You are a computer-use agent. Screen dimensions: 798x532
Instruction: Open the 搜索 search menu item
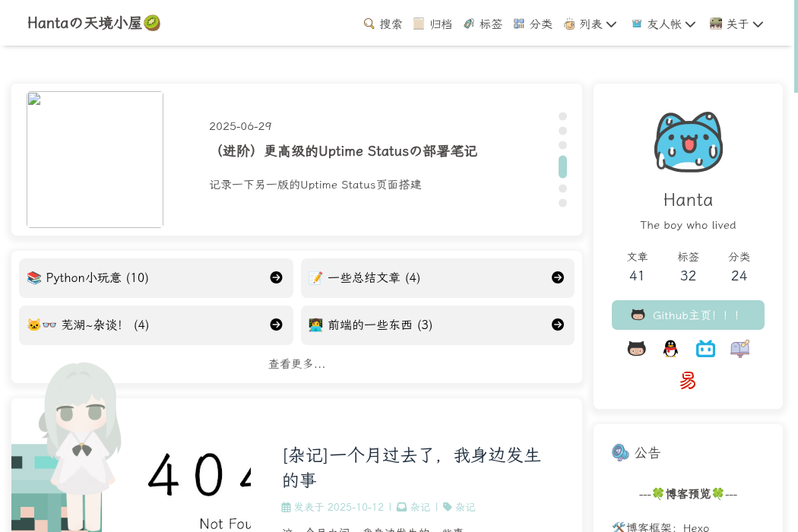pyautogui.click(x=383, y=24)
